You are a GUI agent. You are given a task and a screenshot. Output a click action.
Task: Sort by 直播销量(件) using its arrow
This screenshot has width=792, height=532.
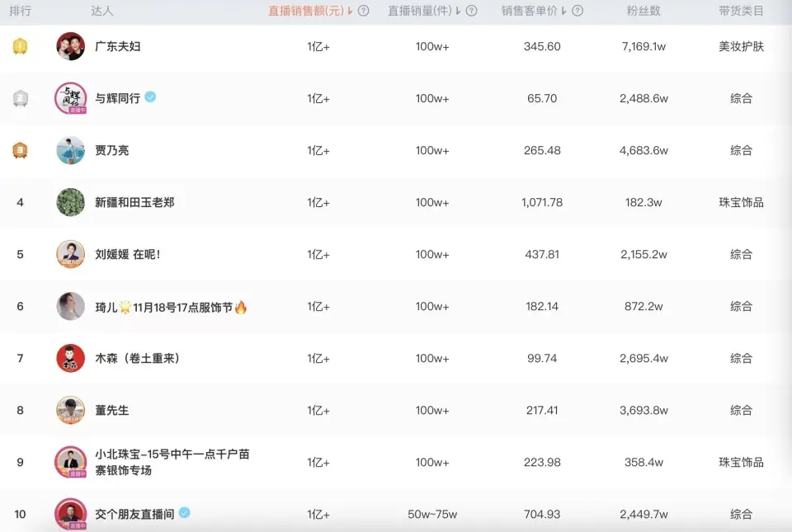pyautogui.click(x=459, y=11)
